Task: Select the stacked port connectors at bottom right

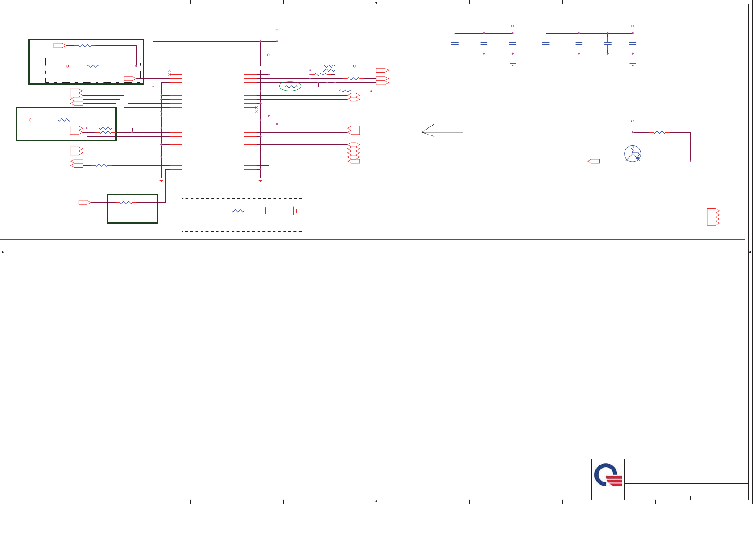Action: pos(713,217)
